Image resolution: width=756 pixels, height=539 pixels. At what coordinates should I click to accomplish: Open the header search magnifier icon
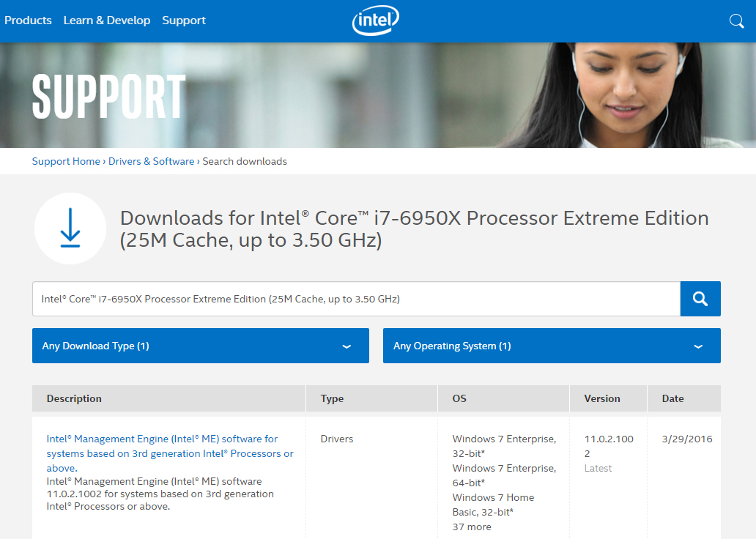(x=736, y=21)
